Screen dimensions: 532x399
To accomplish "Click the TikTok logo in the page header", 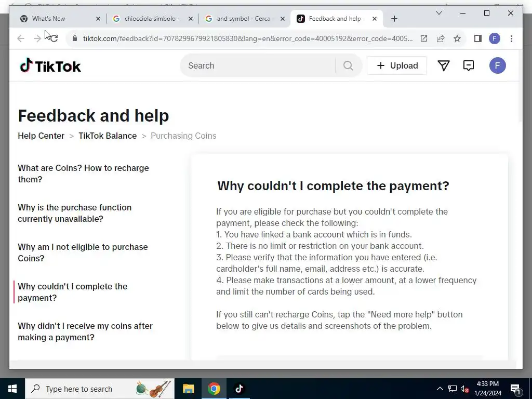I will (x=50, y=65).
